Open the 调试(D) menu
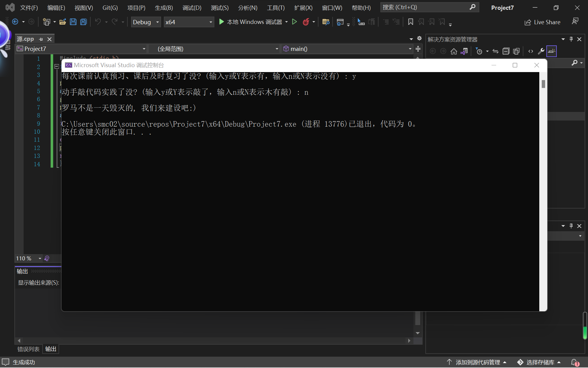Viewport: 588px width, 368px height. point(192,8)
